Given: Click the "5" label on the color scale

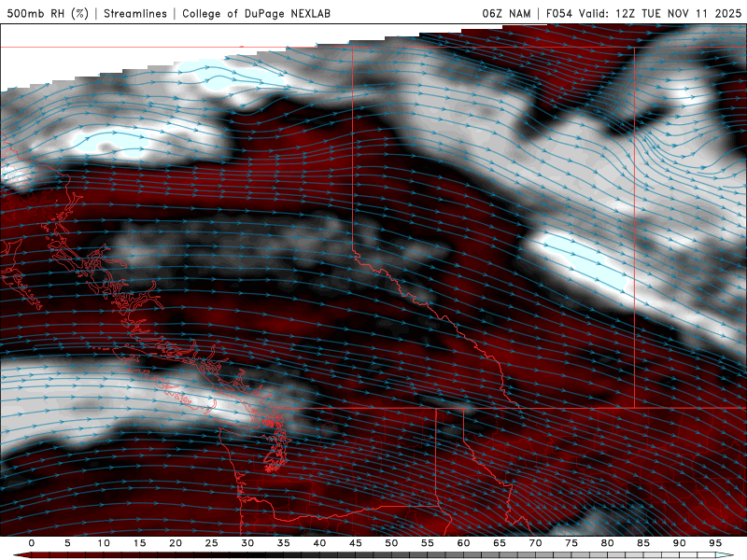Looking at the screenshot, I should tap(67, 543).
